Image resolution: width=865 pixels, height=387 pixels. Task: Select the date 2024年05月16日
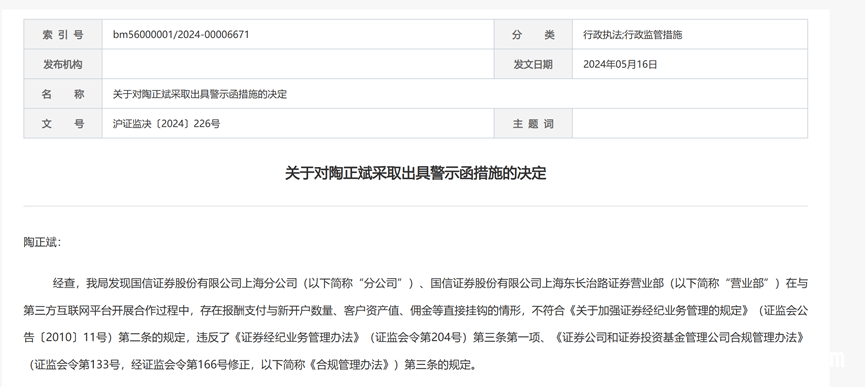click(620, 64)
